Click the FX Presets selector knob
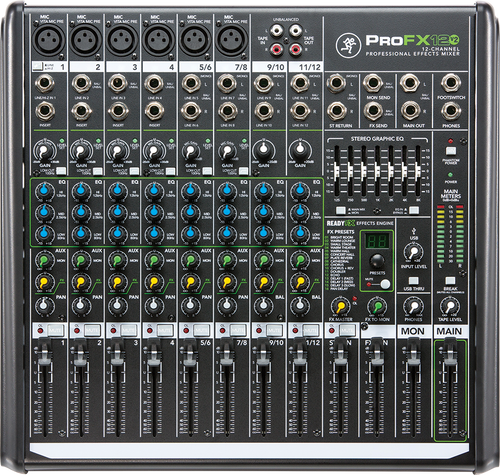The image size is (500, 475). pos(377,261)
